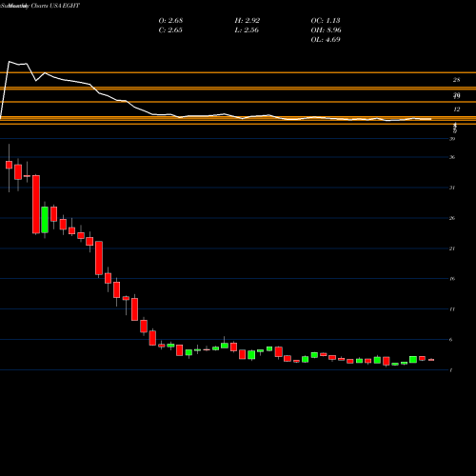Select the 'OL: 4.69' reading
476x476 pixels.
(x=326, y=40)
